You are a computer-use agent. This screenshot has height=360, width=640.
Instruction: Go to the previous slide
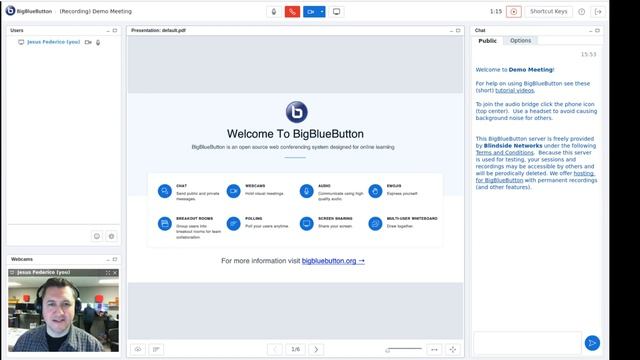pyautogui.click(x=275, y=349)
